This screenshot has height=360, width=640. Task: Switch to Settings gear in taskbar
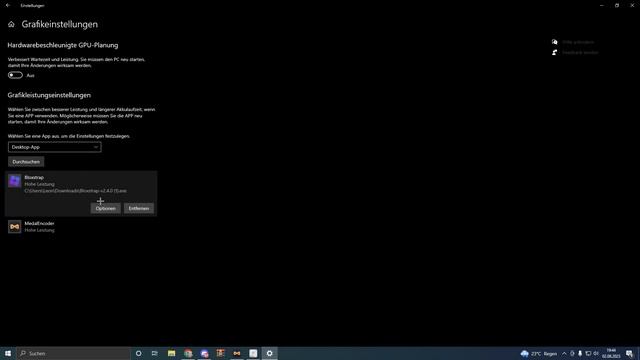[269, 353]
